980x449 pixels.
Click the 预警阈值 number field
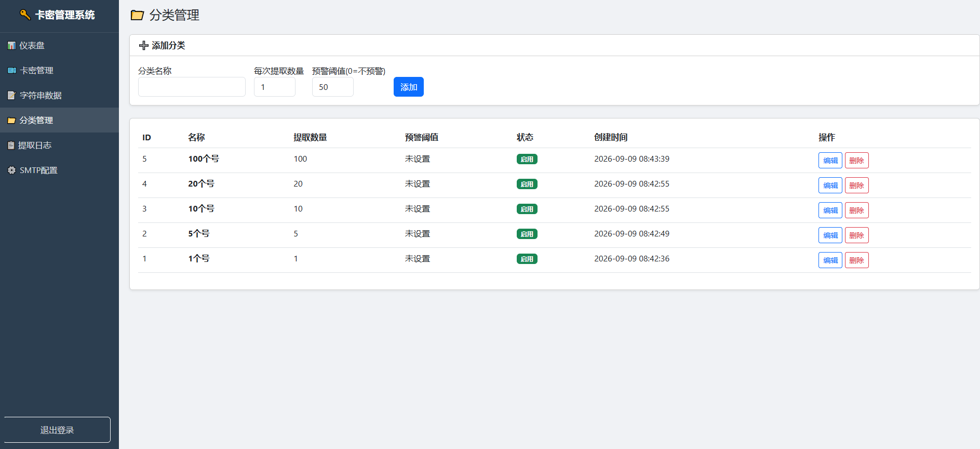[x=333, y=87]
